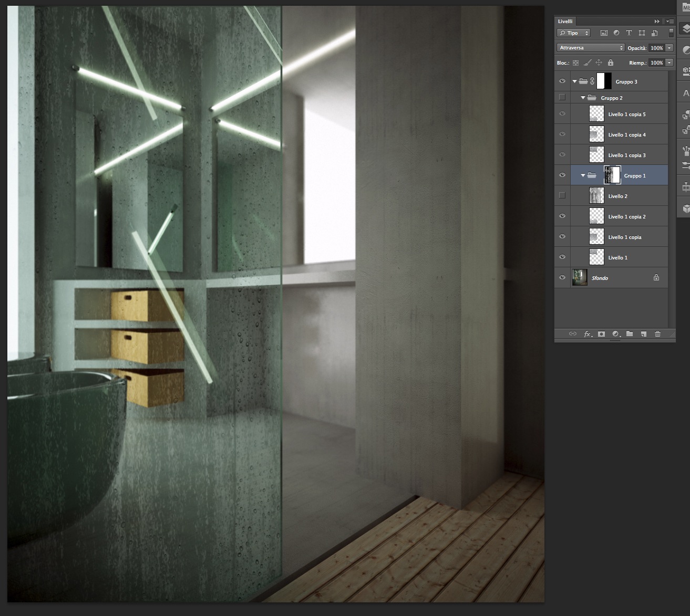Collapse the Gruppo 2 folder
690x616 pixels.
coord(583,98)
